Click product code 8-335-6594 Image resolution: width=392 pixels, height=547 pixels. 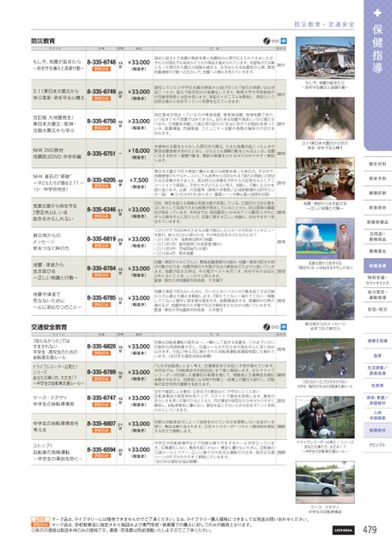click(102, 449)
